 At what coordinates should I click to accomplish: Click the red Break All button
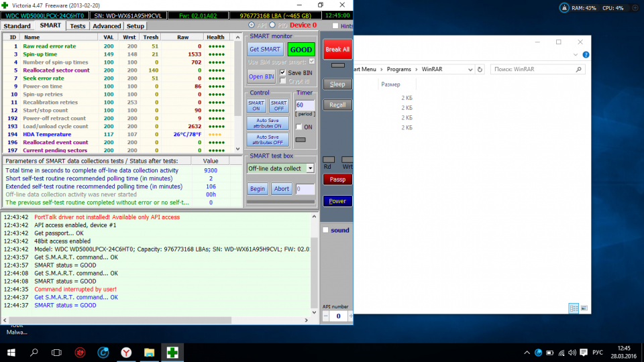[x=337, y=50]
